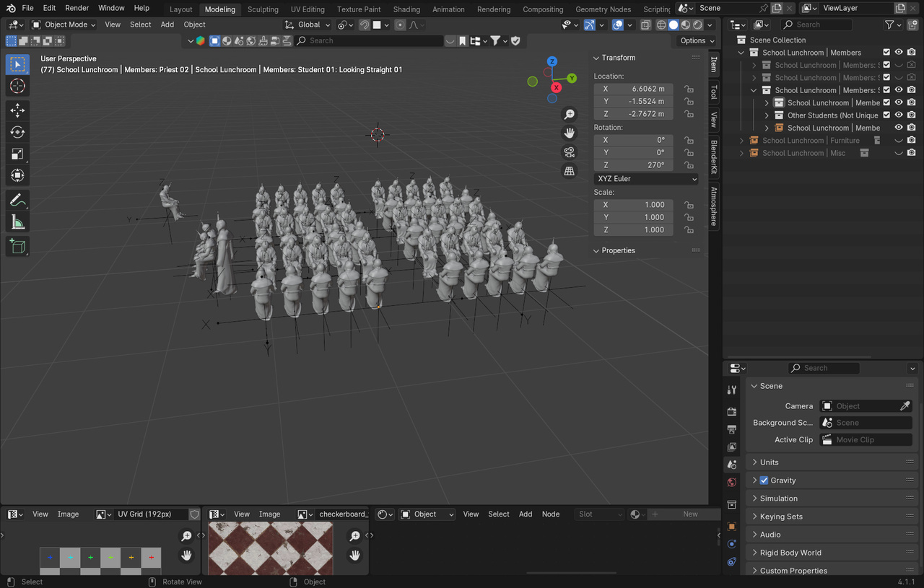Hide School Lunchroom | Members collection with eye icon

coord(899,53)
